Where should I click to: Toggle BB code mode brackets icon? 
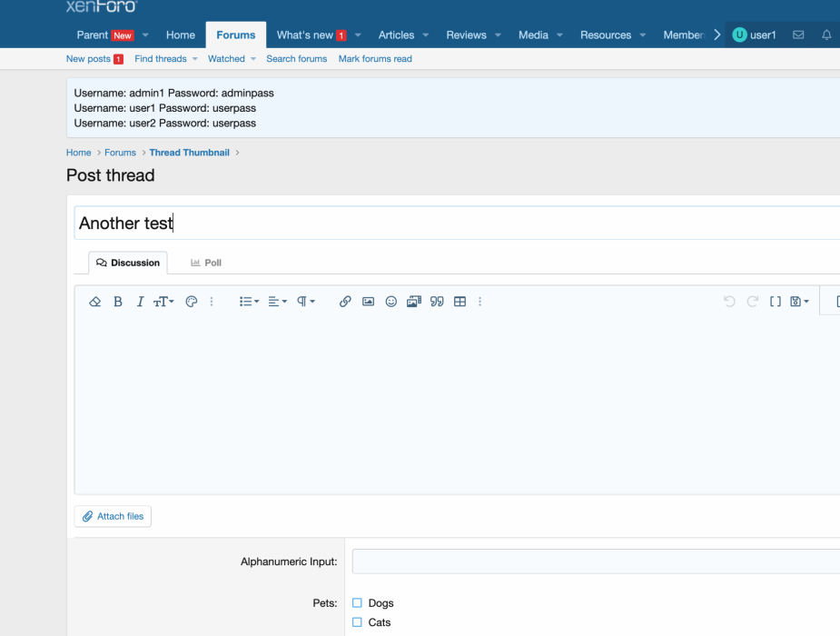pyautogui.click(x=776, y=302)
